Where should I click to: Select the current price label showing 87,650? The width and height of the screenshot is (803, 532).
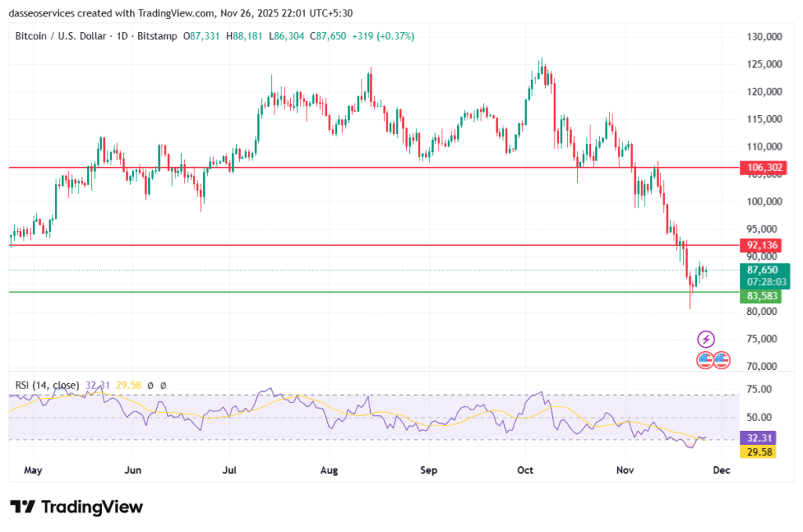point(761,270)
